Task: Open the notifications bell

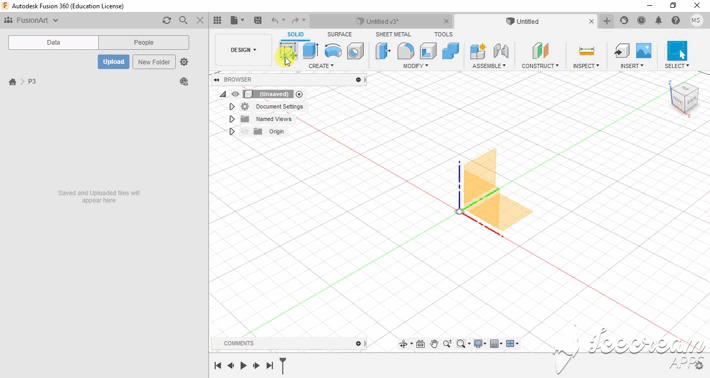Action: 658,20
